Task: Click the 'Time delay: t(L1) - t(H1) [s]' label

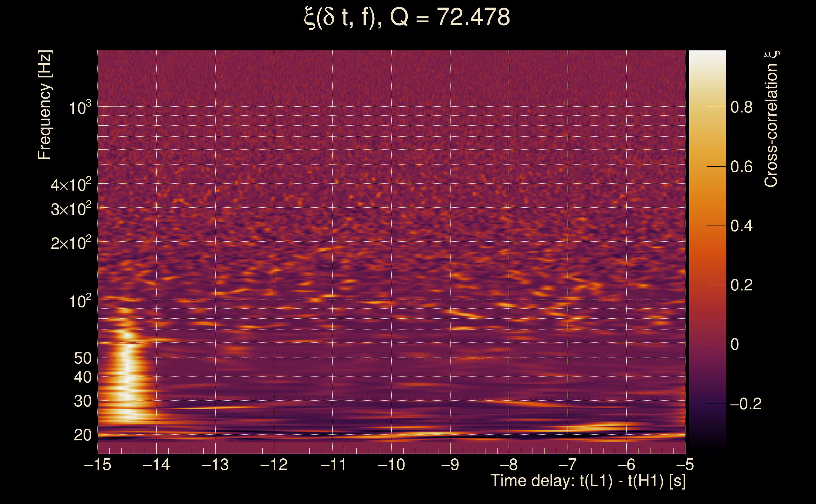Action: 588,481
